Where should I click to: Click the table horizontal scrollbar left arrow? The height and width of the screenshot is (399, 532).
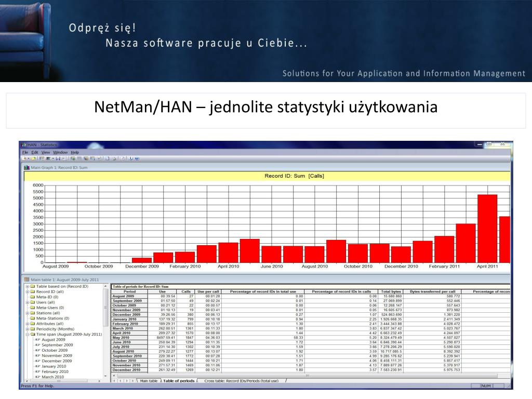point(114,376)
